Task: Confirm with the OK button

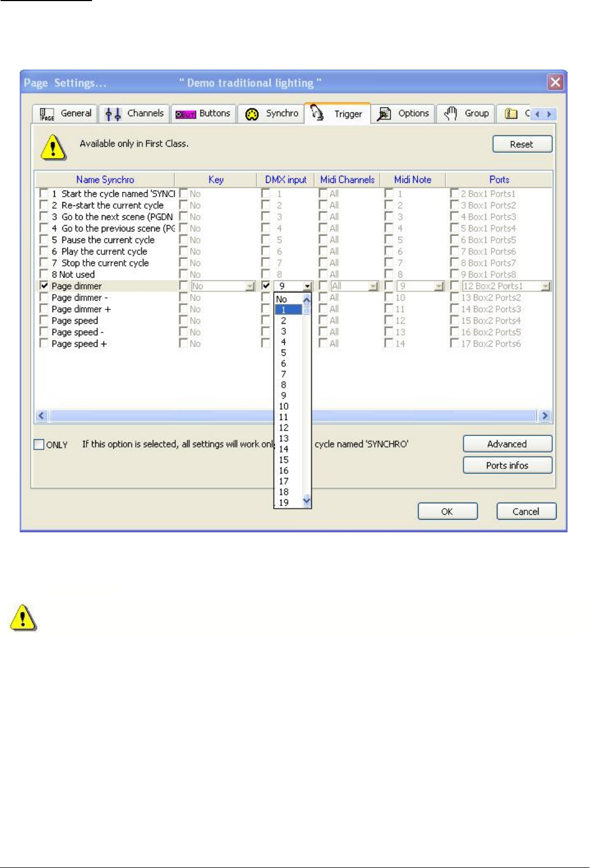Action: [x=447, y=511]
